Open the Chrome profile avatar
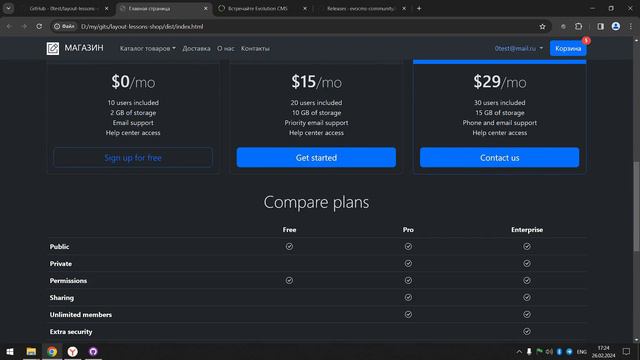Image resolution: width=640 pixels, height=360 pixels. point(616,27)
